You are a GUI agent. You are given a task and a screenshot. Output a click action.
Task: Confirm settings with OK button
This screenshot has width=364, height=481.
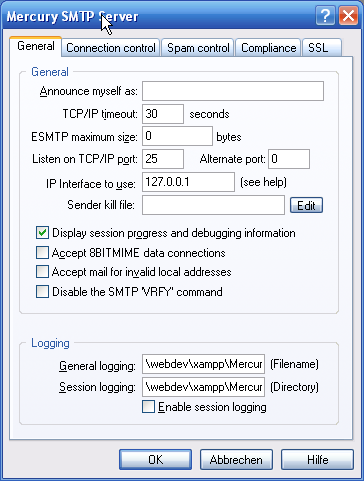[x=155, y=460]
